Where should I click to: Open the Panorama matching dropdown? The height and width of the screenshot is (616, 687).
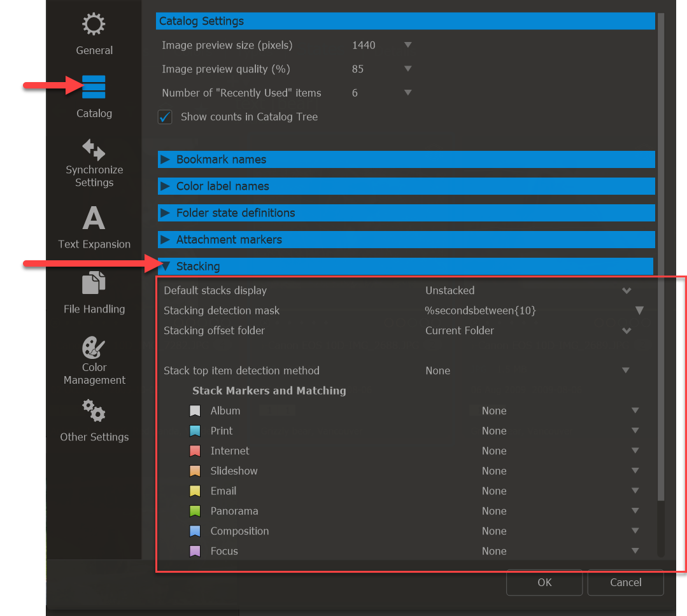635,510
